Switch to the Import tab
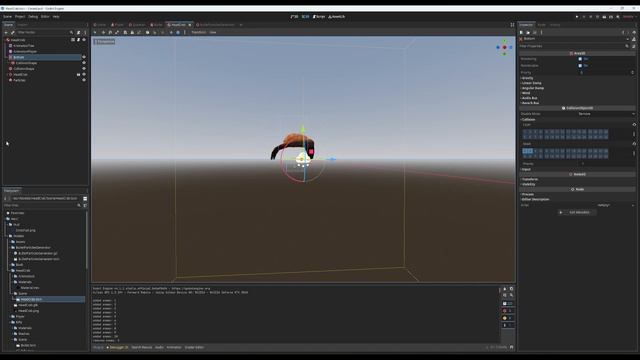Image resolution: width=640 pixels, height=360 pixels. [x=22, y=25]
